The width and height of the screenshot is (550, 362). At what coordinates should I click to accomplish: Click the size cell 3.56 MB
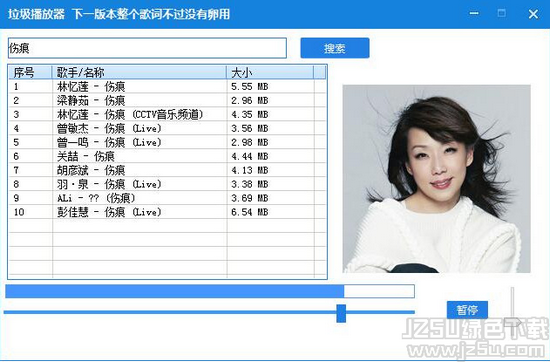coord(249,128)
